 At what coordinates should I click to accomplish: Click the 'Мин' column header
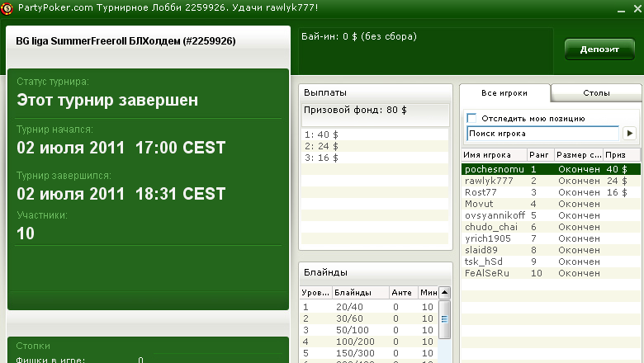click(428, 292)
